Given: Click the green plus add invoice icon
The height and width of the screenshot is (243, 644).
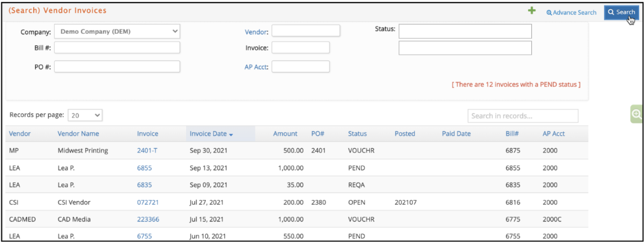Looking at the screenshot, I should [x=532, y=11].
